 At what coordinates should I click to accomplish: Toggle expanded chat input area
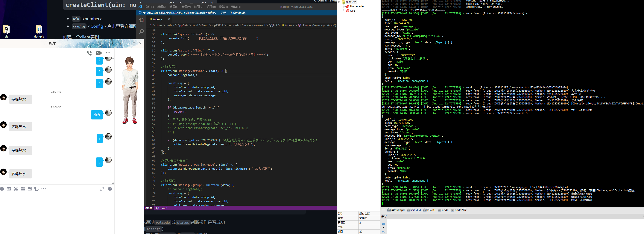coord(102,189)
